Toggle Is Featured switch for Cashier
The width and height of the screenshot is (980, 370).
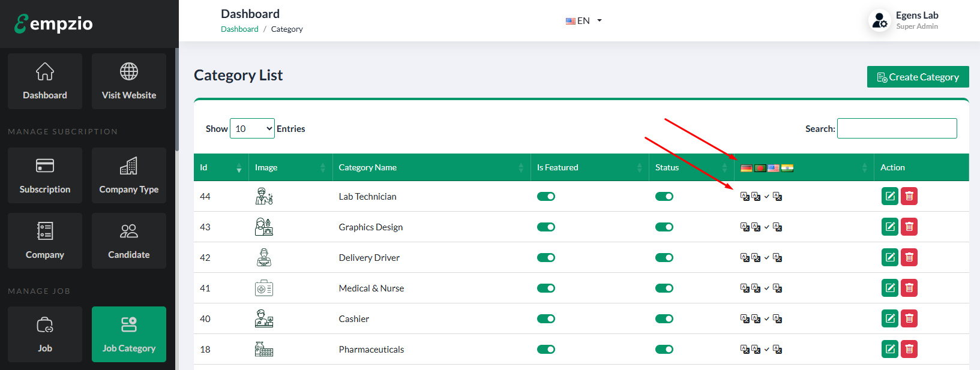tap(546, 319)
